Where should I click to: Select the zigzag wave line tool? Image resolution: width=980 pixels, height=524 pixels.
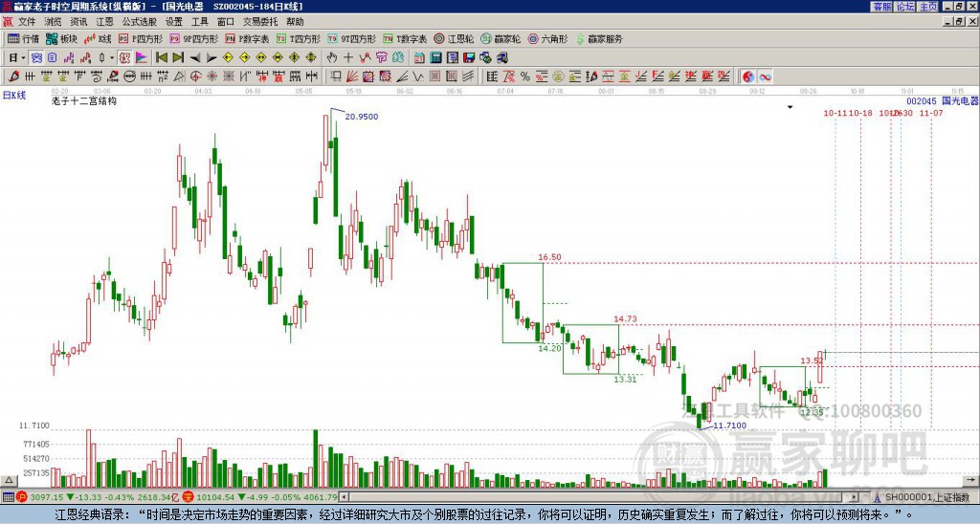click(x=417, y=76)
